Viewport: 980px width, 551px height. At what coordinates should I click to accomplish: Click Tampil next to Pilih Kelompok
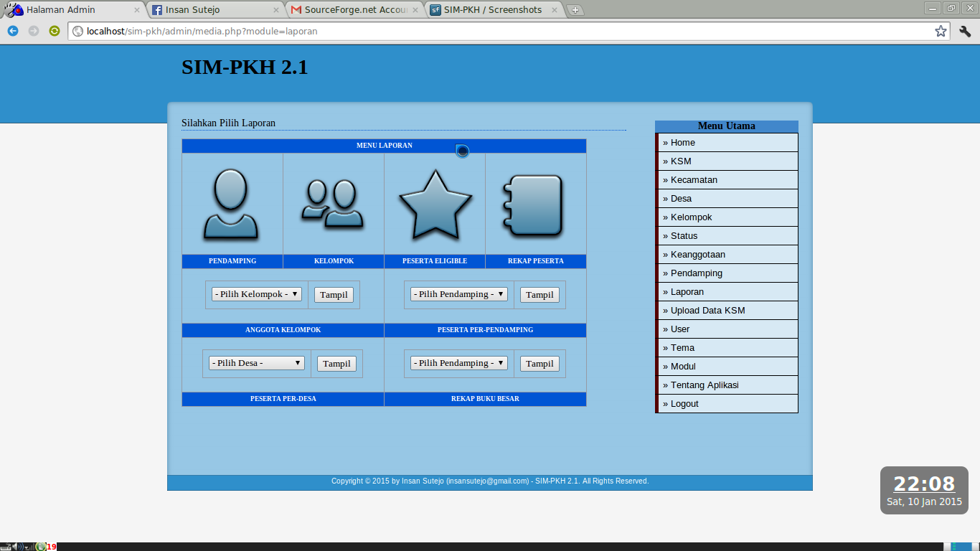tap(333, 294)
